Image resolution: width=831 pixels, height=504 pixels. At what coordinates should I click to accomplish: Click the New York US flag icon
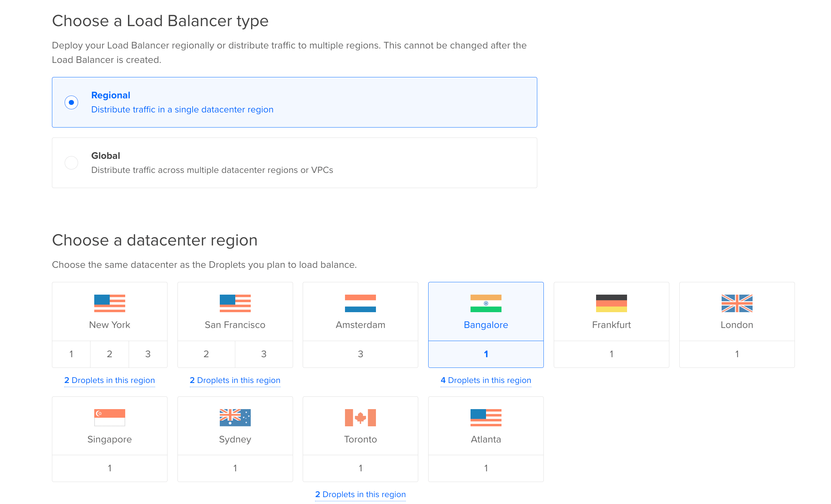[109, 303]
